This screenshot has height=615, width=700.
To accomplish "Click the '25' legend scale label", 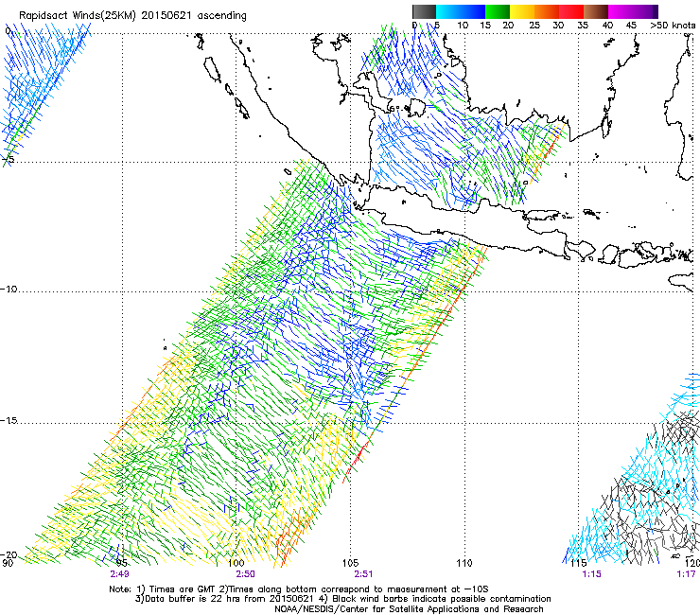I will tap(534, 26).
